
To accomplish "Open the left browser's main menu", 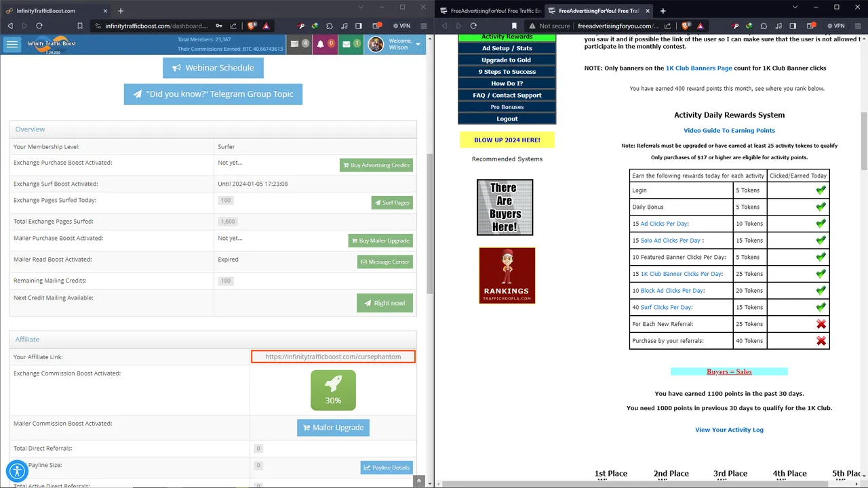I will (424, 26).
